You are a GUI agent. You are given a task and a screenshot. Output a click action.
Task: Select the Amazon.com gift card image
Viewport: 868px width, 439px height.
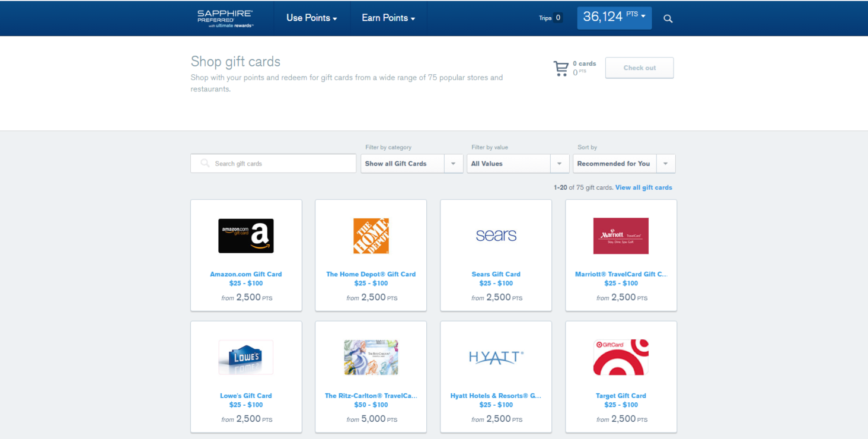click(246, 236)
